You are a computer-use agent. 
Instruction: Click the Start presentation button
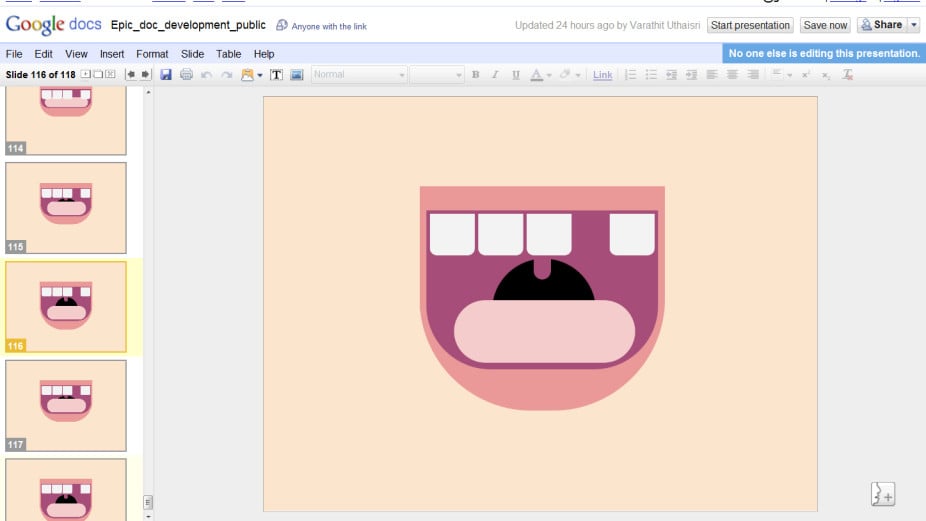750,25
